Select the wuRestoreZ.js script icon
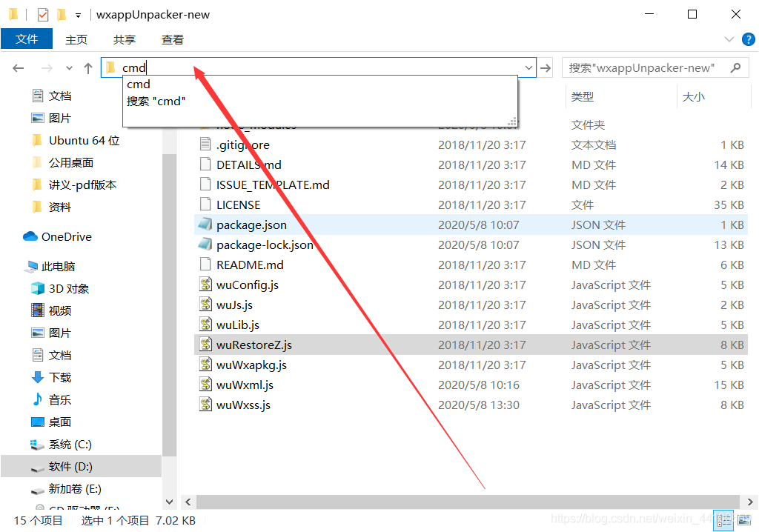This screenshot has height=532, width=759. coord(206,345)
